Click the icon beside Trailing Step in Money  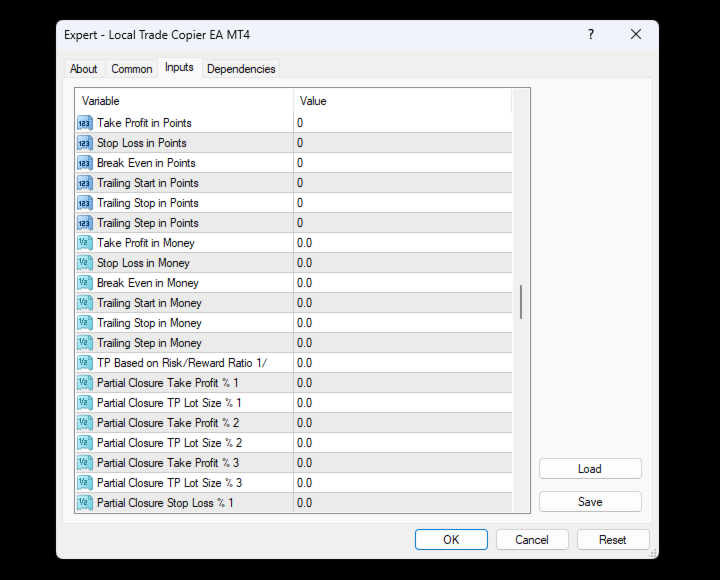85,343
